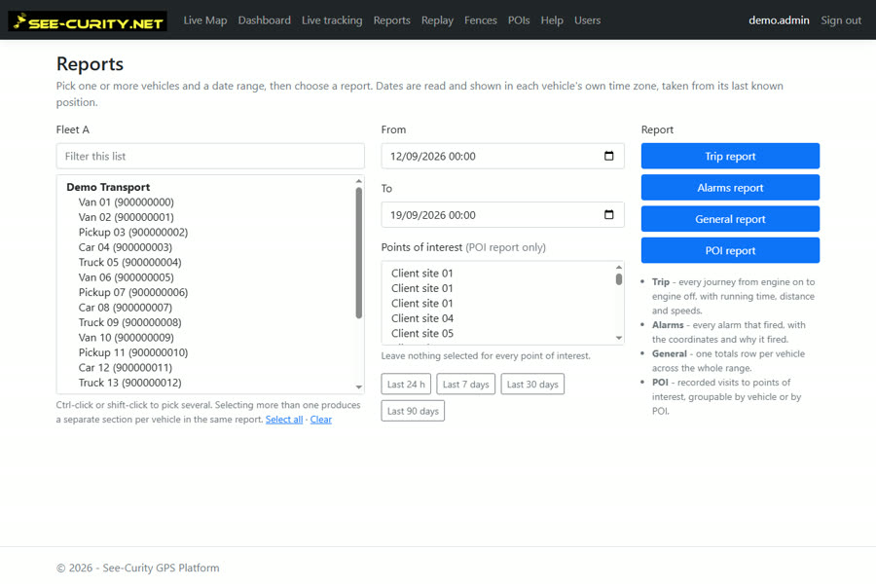Open the Help page
Screen dimensions: 876x588
(x=552, y=20)
